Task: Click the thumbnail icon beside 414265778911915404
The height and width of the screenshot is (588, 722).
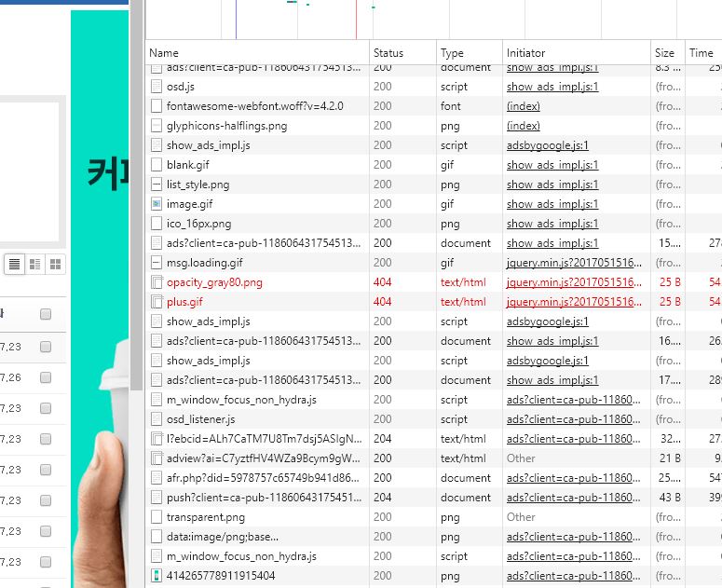Action: tap(157, 576)
